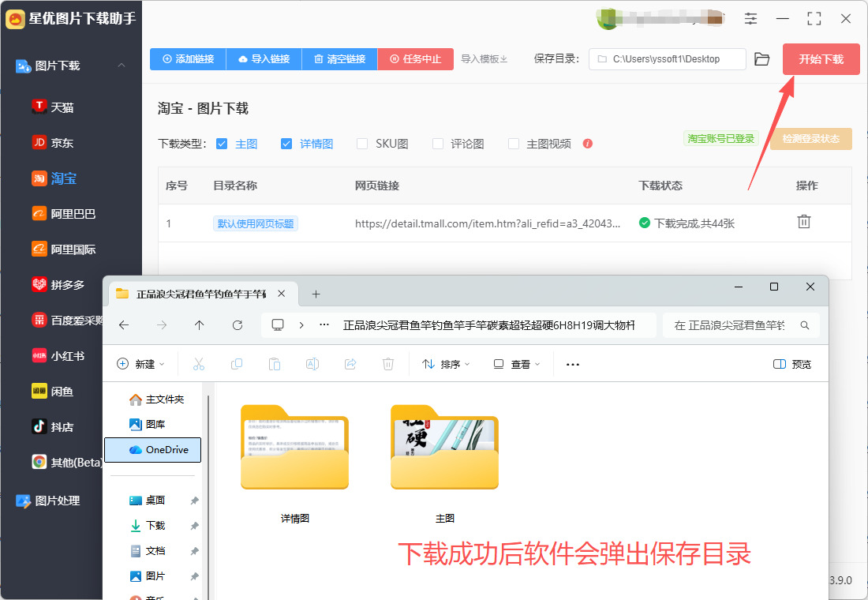This screenshot has height=600, width=868.
Task: Click 任务中止 button
Action: 416,58
